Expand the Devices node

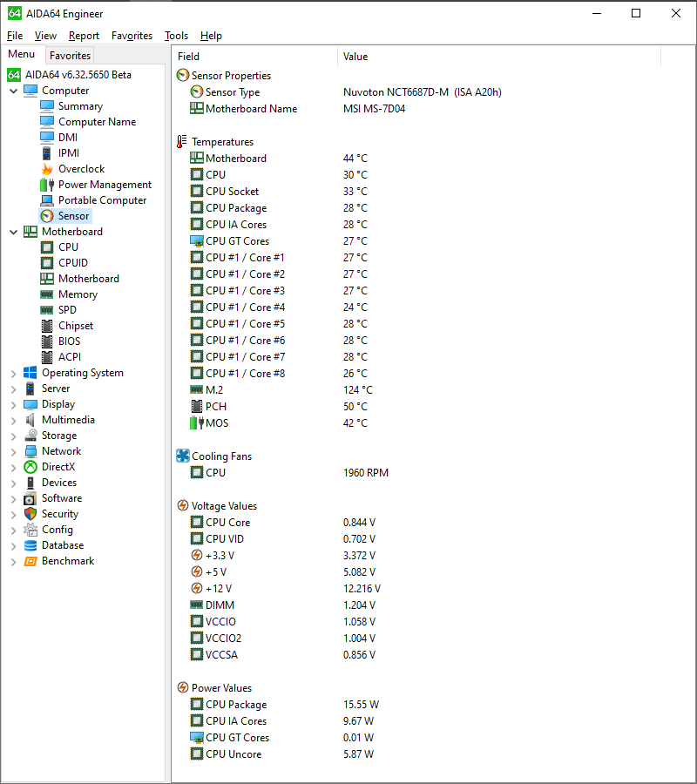tap(13, 483)
